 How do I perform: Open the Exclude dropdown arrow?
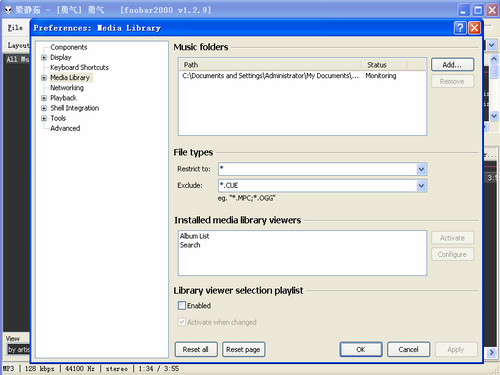[421, 185]
